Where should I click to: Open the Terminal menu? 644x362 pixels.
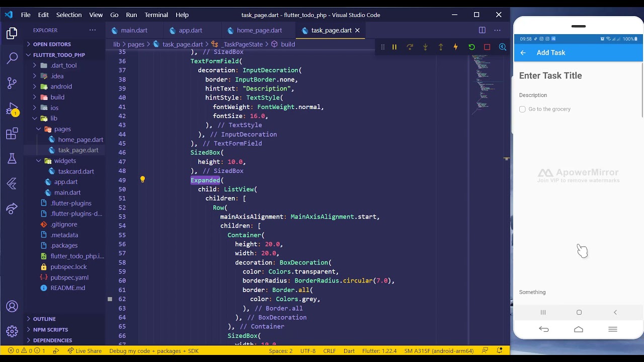(156, 15)
